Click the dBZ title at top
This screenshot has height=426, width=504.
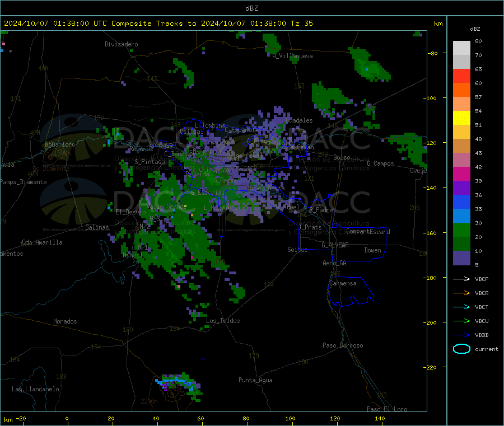click(251, 8)
